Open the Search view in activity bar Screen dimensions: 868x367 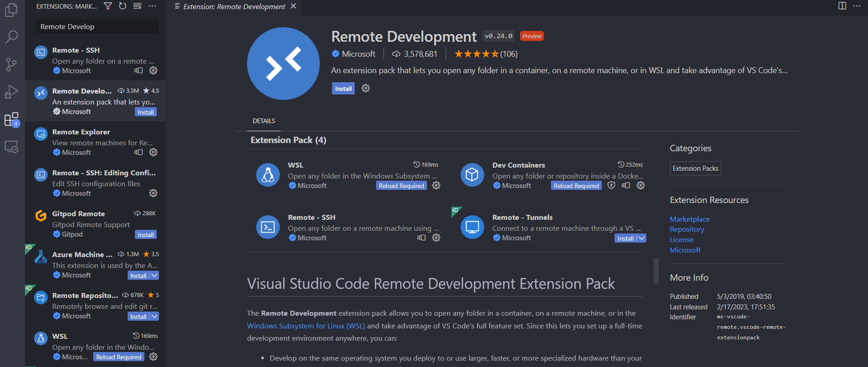(x=11, y=37)
